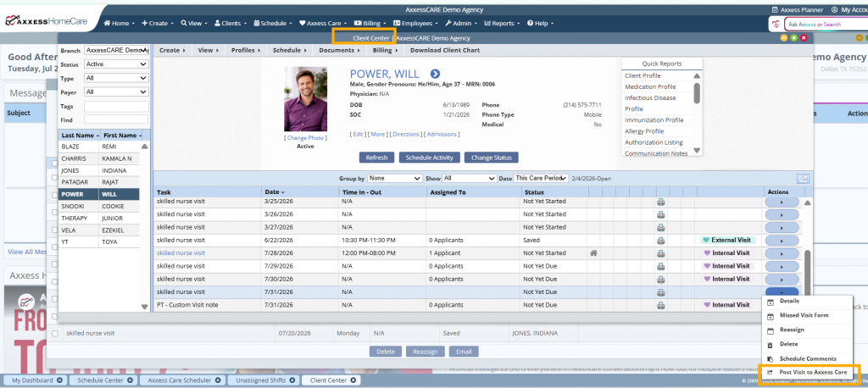The width and height of the screenshot is (868, 388).
Task: Click the Find input field
Action: (116, 119)
